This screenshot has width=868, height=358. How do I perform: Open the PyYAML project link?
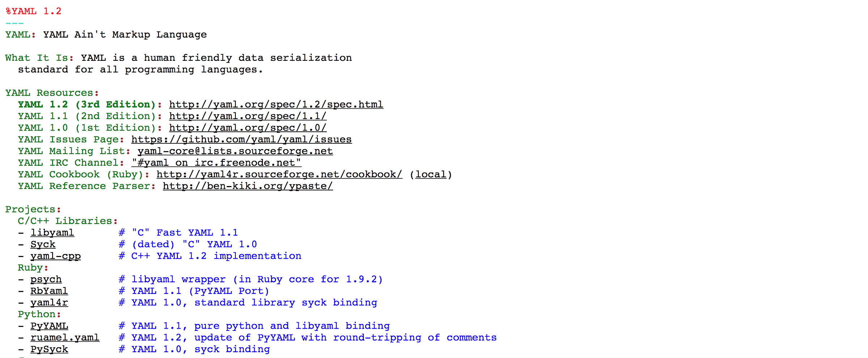click(x=49, y=326)
